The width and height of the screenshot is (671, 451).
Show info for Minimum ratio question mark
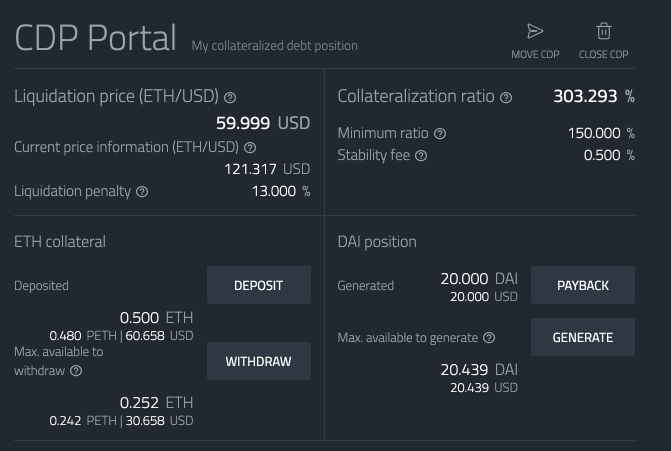coord(440,134)
